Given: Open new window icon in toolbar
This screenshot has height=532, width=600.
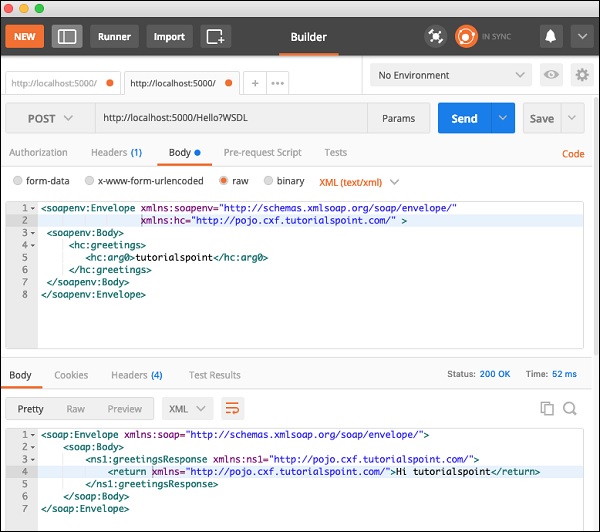Looking at the screenshot, I should (215, 37).
